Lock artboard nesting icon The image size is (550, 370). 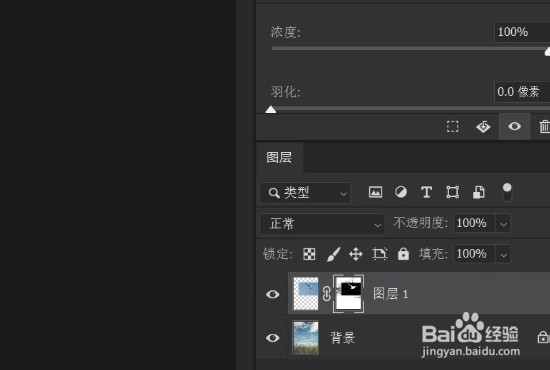coord(380,254)
